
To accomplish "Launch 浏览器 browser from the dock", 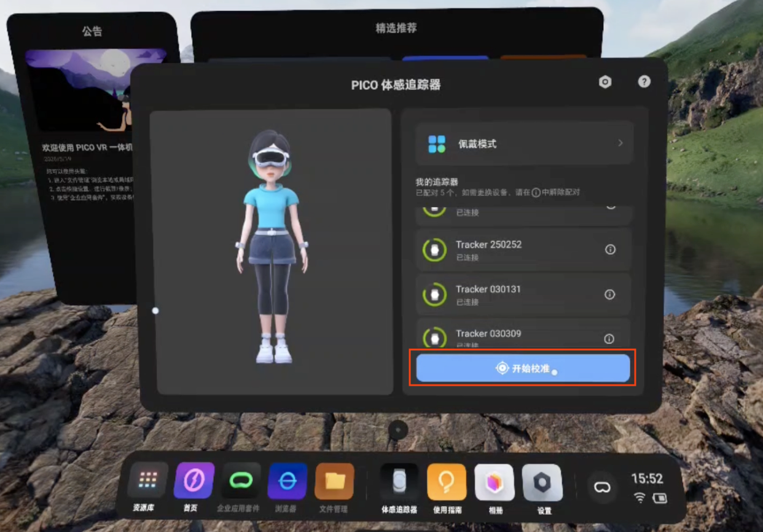I will pos(288,480).
